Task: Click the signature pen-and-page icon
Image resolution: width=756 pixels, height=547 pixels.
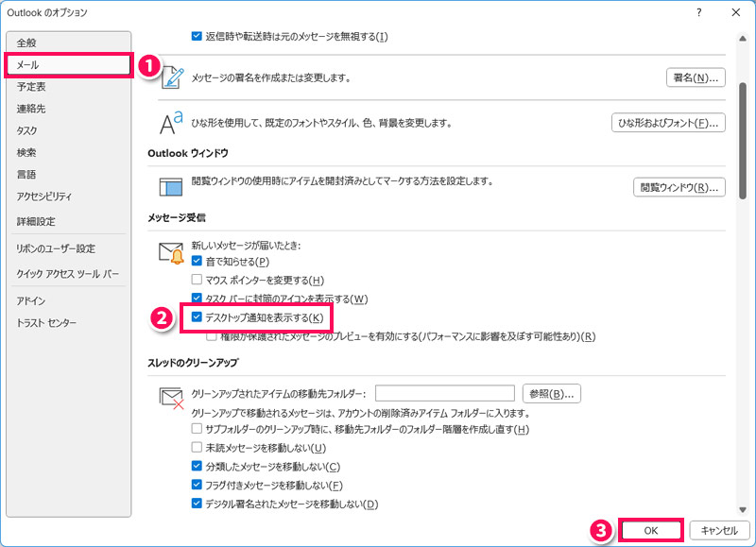Action: pos(173,78)
